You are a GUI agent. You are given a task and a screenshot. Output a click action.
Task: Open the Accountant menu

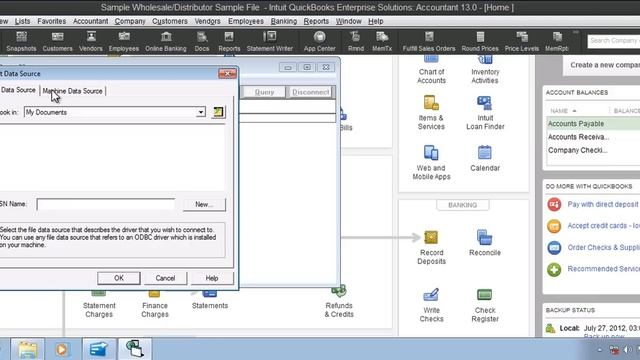pos(90,21)
